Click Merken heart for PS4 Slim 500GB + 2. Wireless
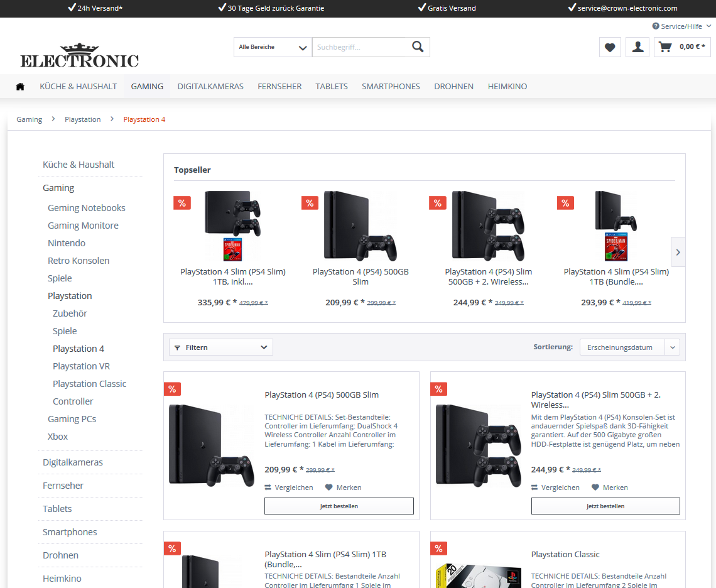Screen dimensions: 716x588 point(595,487)
